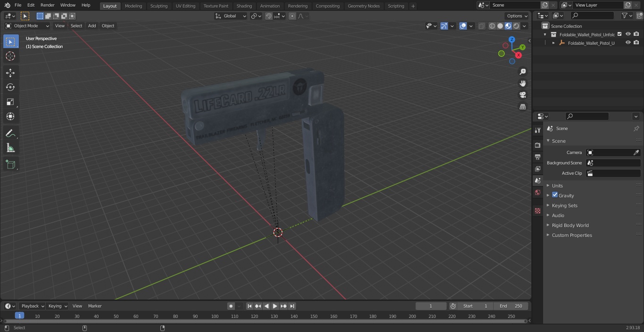Viewport: 644px width, 332px height.
Task: Click the End frame 250 field
Action: [511, 306]
